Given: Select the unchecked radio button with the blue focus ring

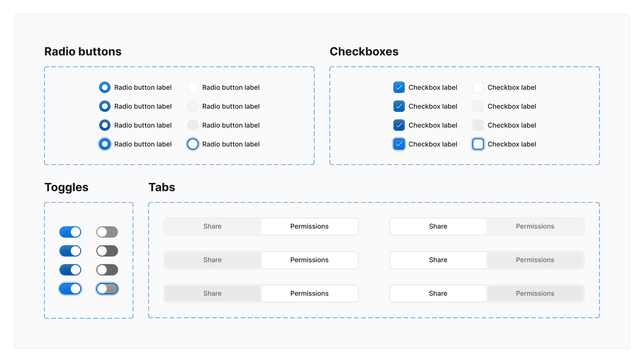Looking at the screenshot, I should [193, 144].
